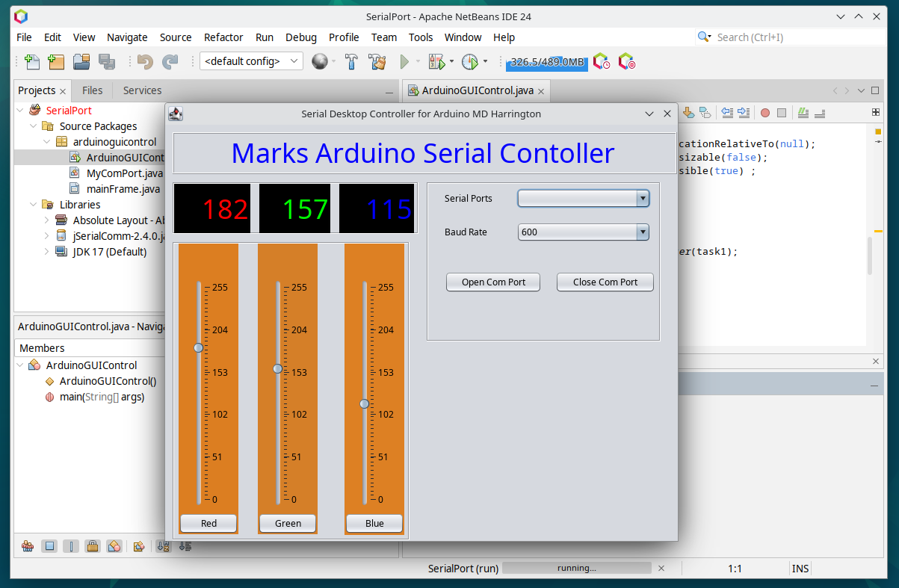Click the Build Project hammer icon

click(x=352, y=62)
